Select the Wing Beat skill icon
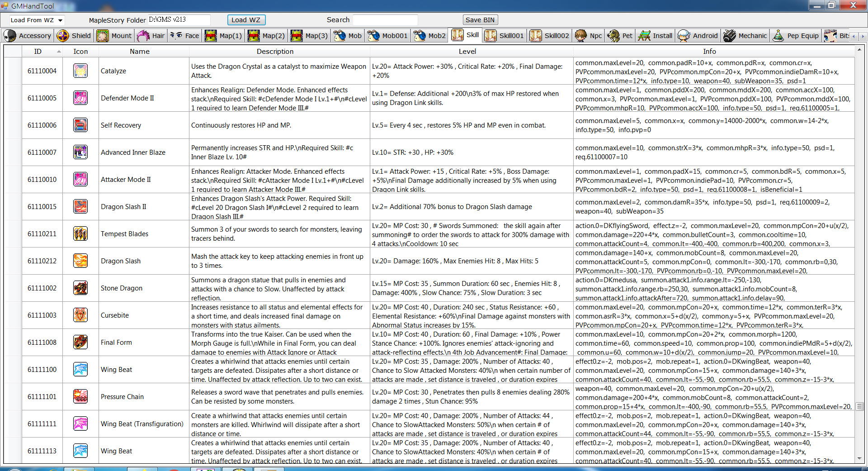This screenshot has height=471, width=868. pyautogui.click(x=80, y=369)
